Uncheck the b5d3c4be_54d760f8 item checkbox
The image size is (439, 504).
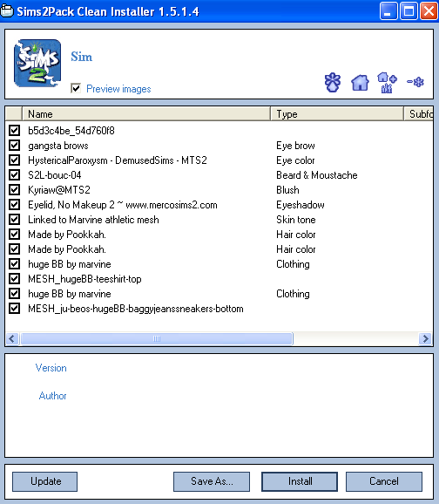15,130
